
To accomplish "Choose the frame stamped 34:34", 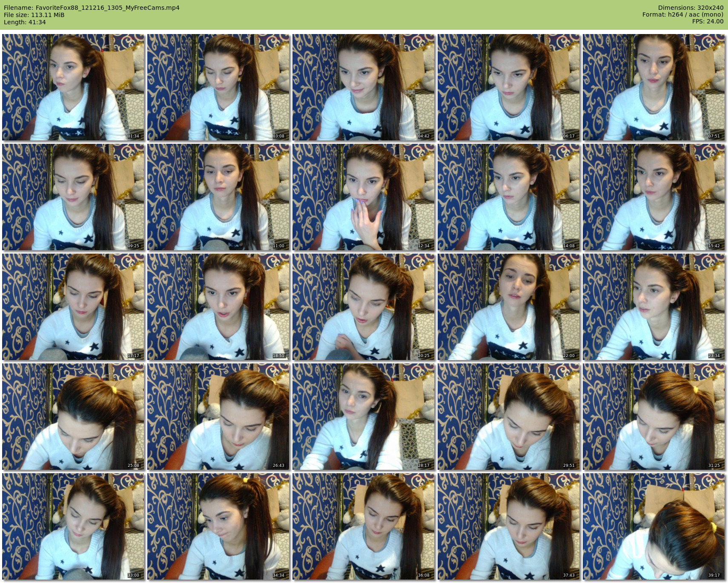I will [x=218, y=526].
